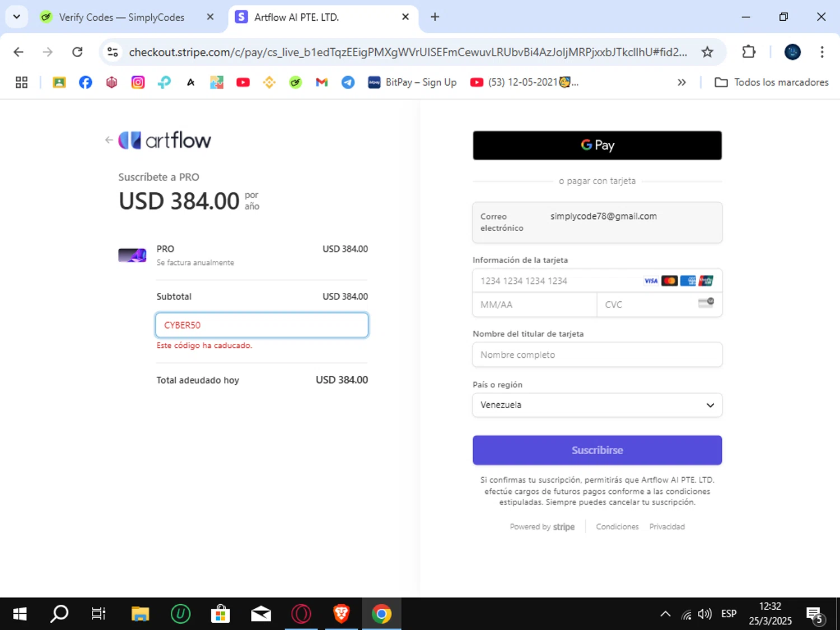840x630 pixels.
Task: Open the taskbar volume control
Action: pos(704,614)
